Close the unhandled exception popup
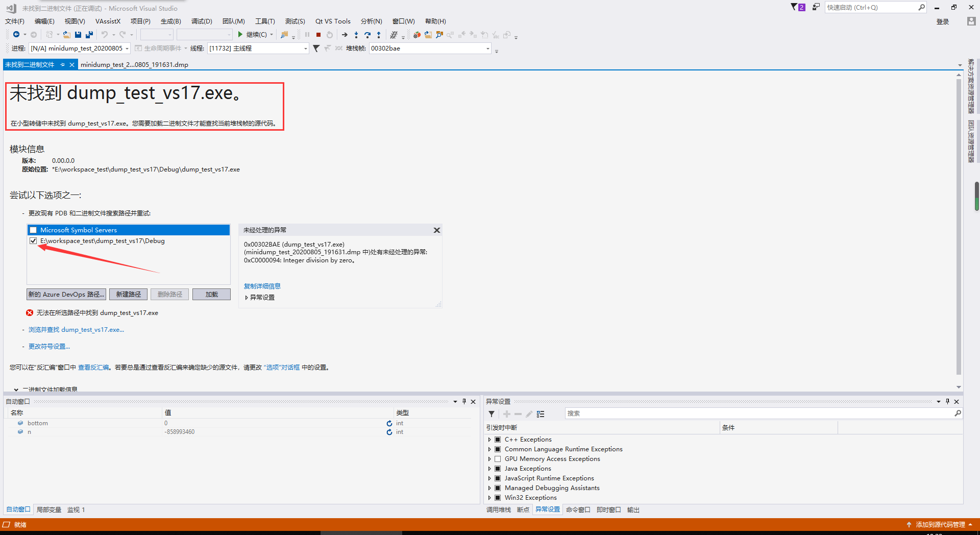980x535 pixels. (x=437, y=230)
